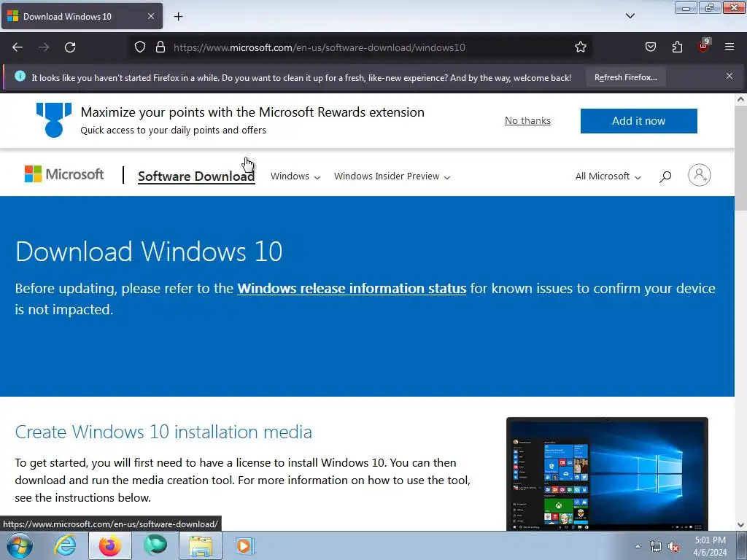Open the taskbar clock and date

click(710, 546)
